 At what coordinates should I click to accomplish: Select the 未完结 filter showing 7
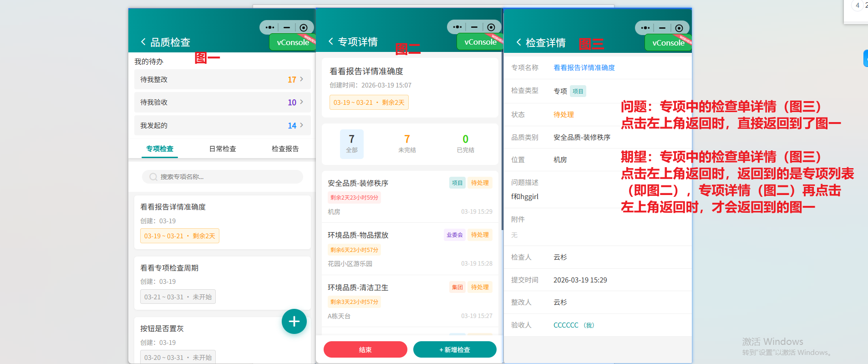point(407,144)
